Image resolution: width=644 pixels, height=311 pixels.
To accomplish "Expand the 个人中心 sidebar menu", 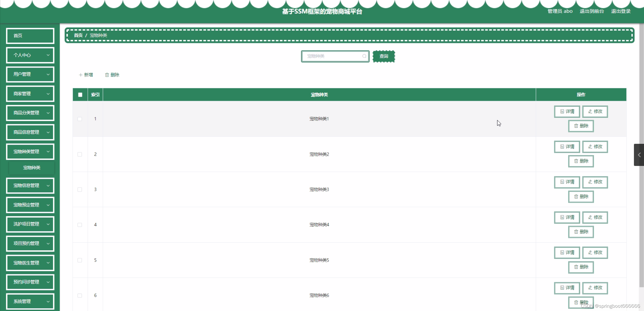I will pyautogui.click(x=30, y=55).
